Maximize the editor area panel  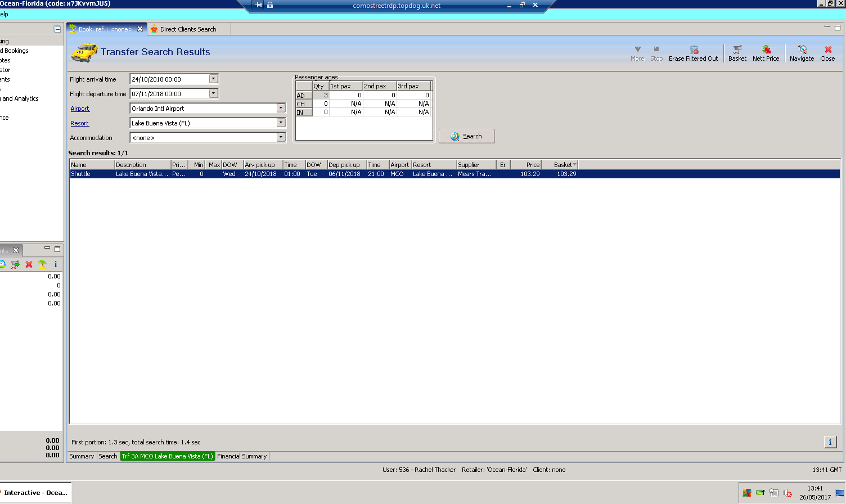pyautogui.click(x=838, y=27)
